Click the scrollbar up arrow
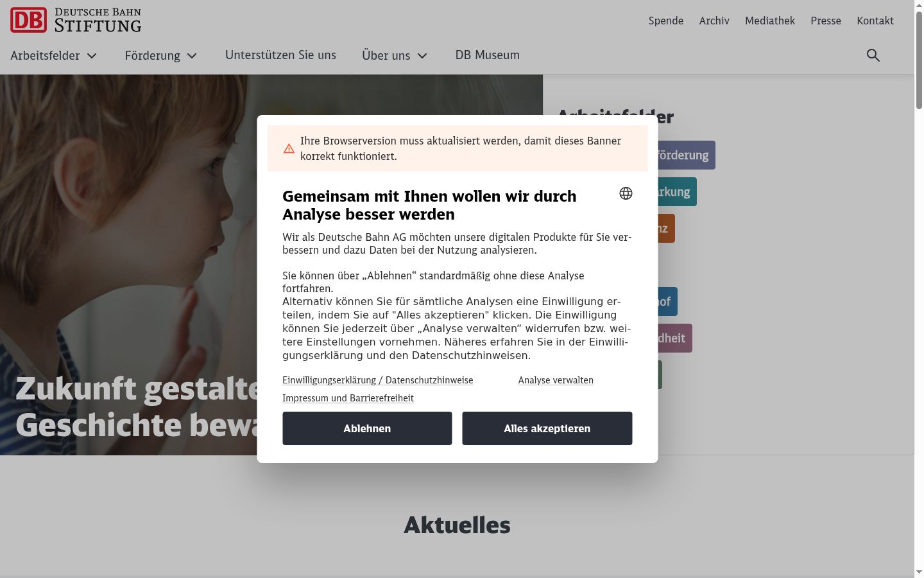The width and height of the screenshot is (924, 578). tap(919, 5)
